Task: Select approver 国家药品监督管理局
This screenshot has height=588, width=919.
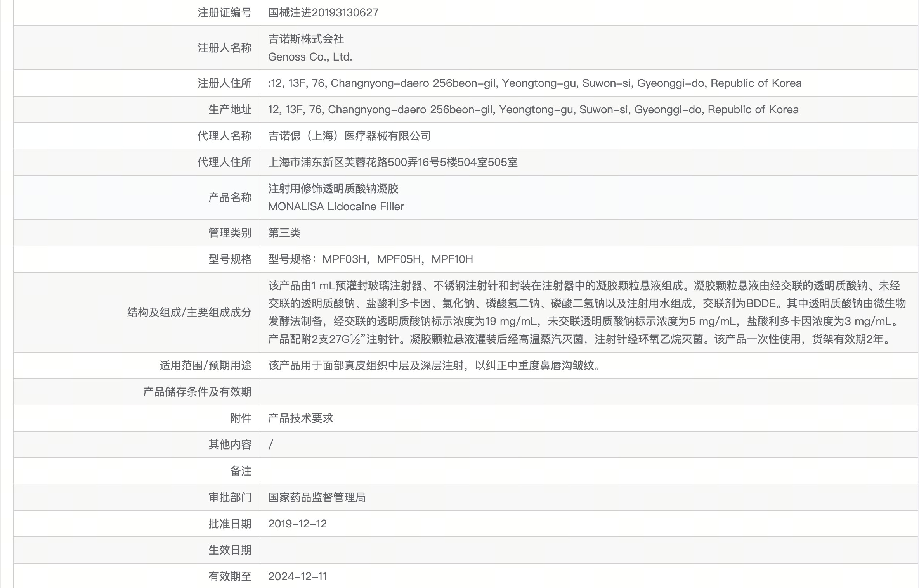Action: pos(317,497)
